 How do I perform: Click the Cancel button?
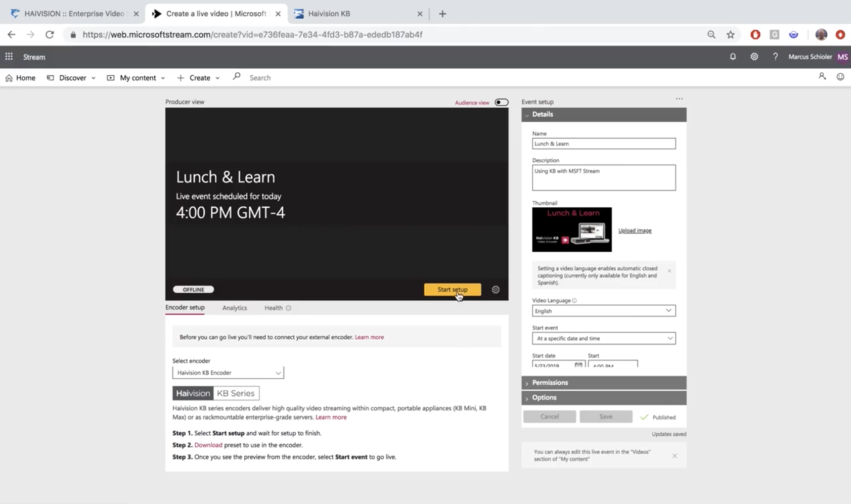(x=550, y=417)
